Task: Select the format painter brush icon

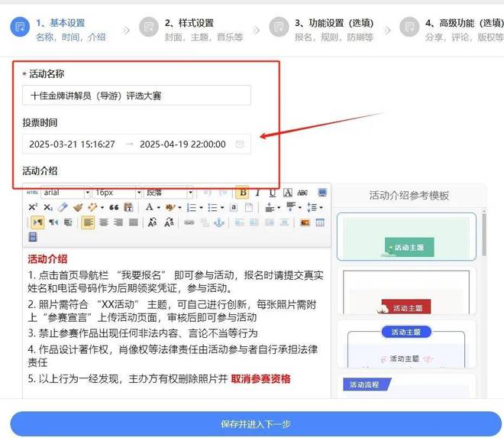Action: (78, 207)
